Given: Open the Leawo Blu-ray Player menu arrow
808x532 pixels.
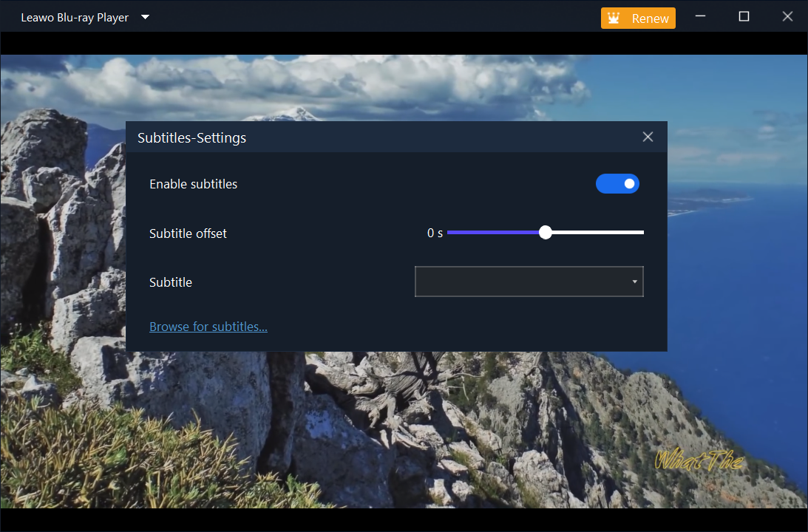Looking at the screenshot, I should pyautogui.click(x=146, y=17).
